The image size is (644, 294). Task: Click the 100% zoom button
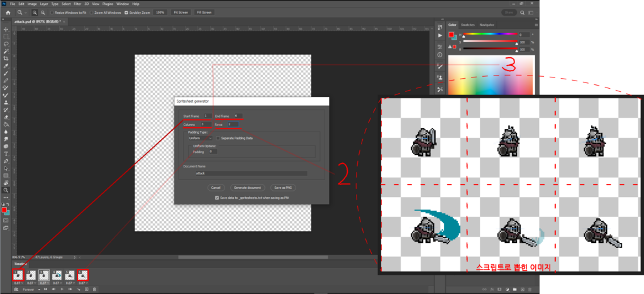160,13
